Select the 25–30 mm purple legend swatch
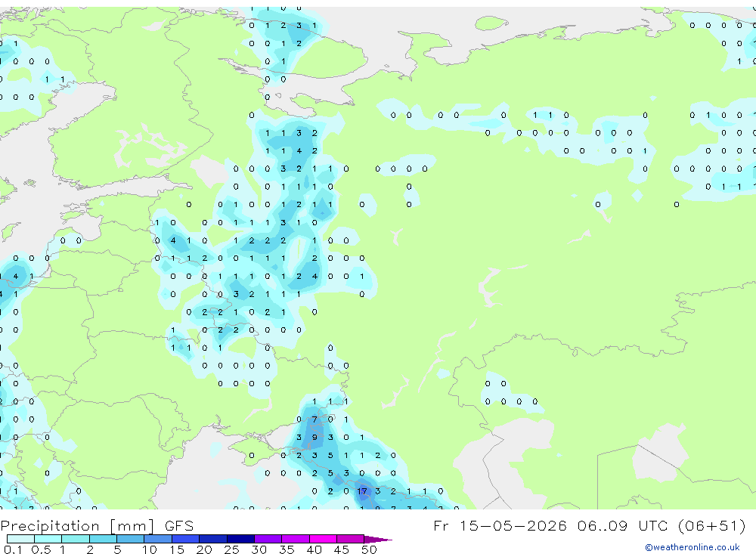Image resolution: width=756 pixels, height=554 pixels. coord(240,539)
